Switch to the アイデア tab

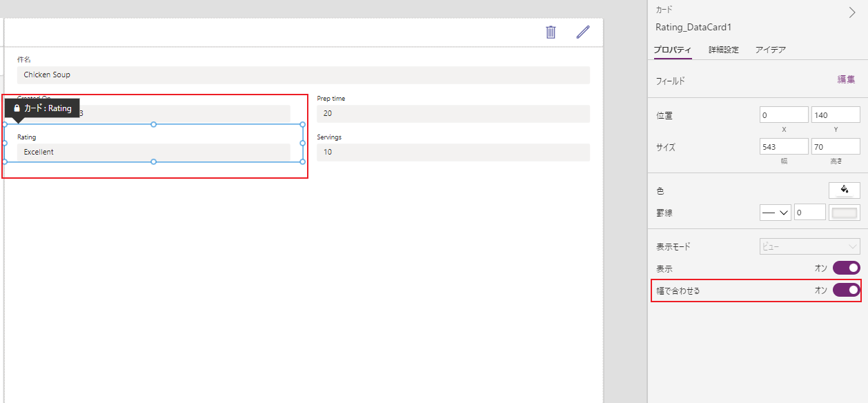coord(771,50)
